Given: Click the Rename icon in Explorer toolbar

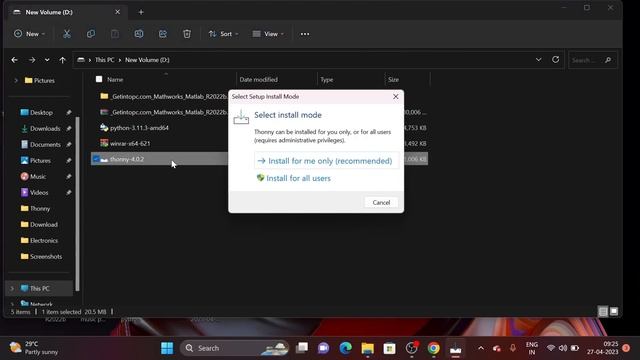Looking at the screenshot, I should [x=139, y=34].
